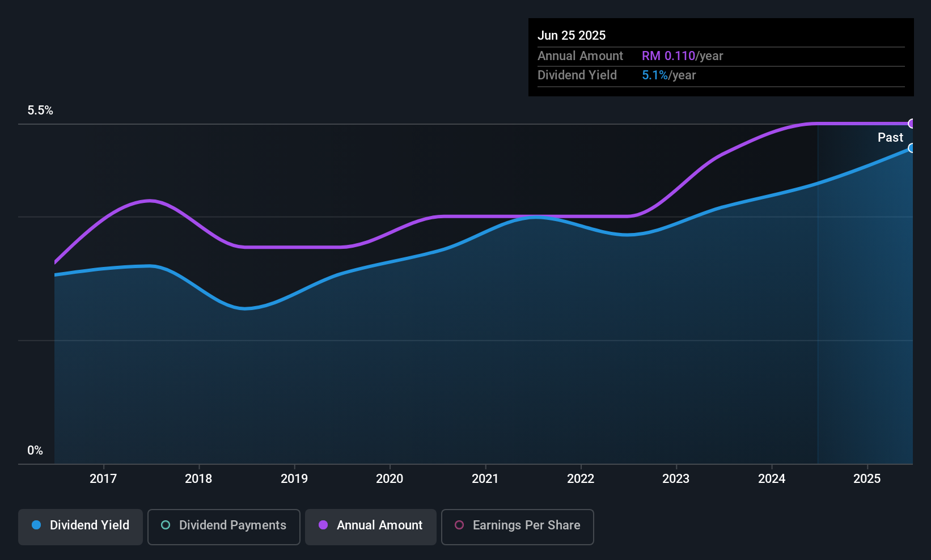
Task: Click the 5.1%/year dividend yield value
Action: (x=669, y=75)
